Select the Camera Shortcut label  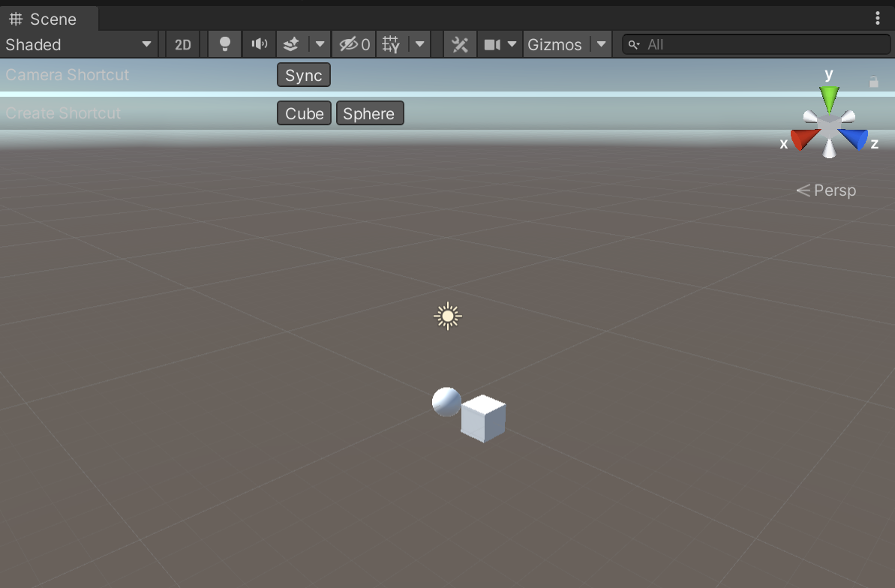(68, 75)
